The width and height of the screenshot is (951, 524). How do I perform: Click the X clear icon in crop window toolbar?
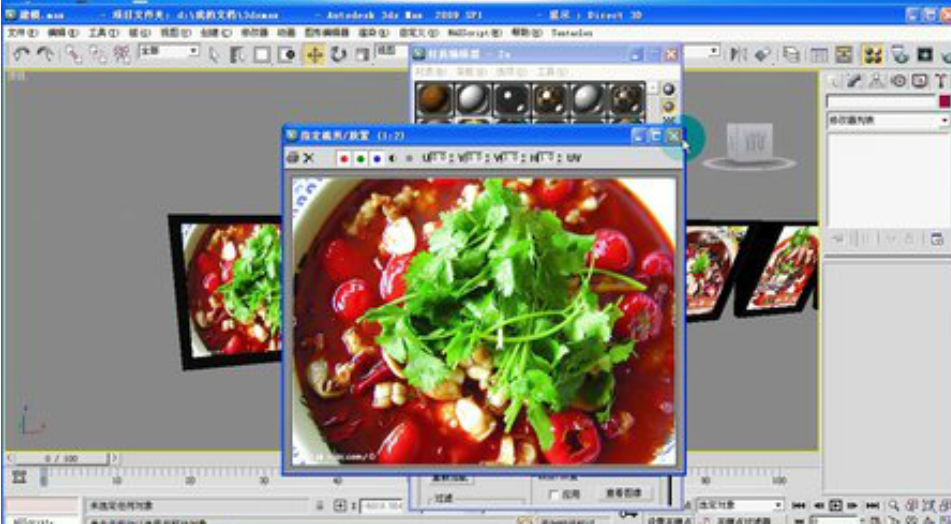point(308,158)
